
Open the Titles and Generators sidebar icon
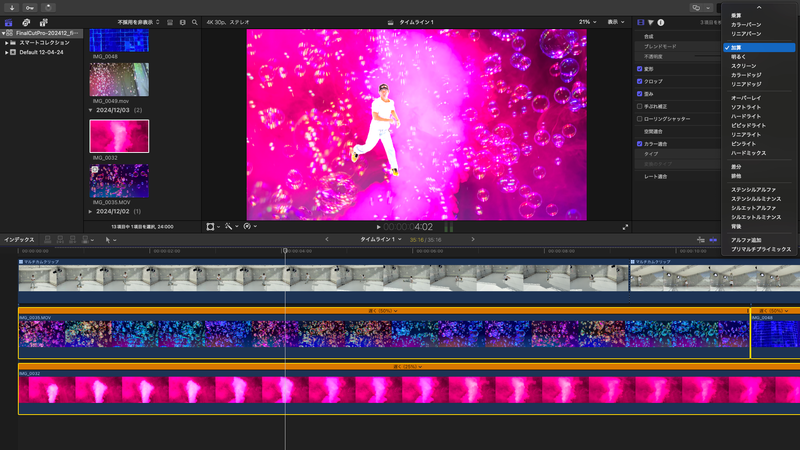click(43, 22)
